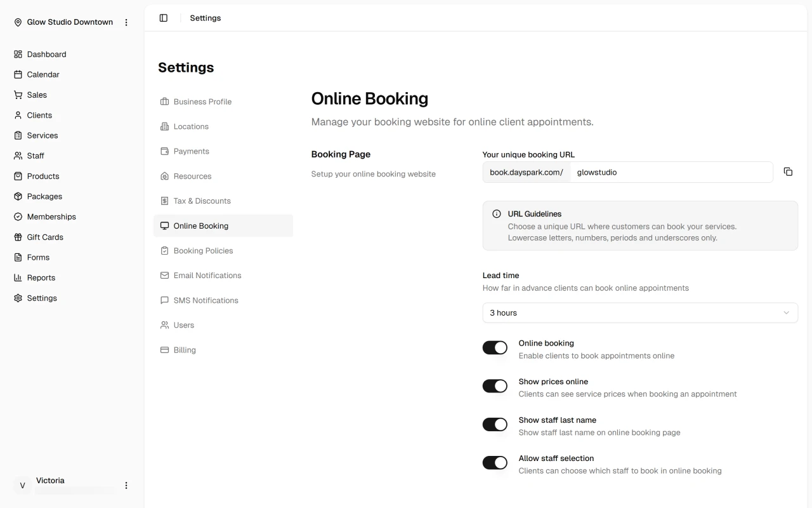Click the info icon in URL Guidelines
The height and width of the screenshot is (508, 812).
(x=497, y=214)
